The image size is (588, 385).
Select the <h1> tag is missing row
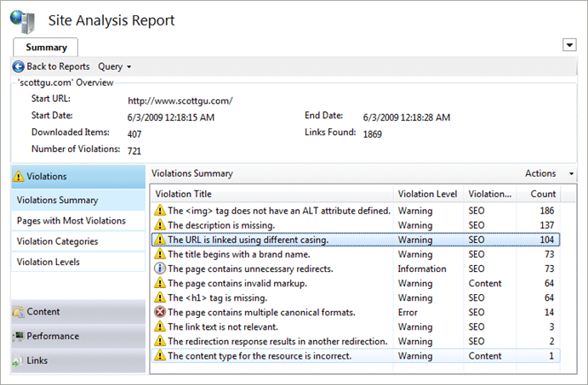click(x=356, y=297)
